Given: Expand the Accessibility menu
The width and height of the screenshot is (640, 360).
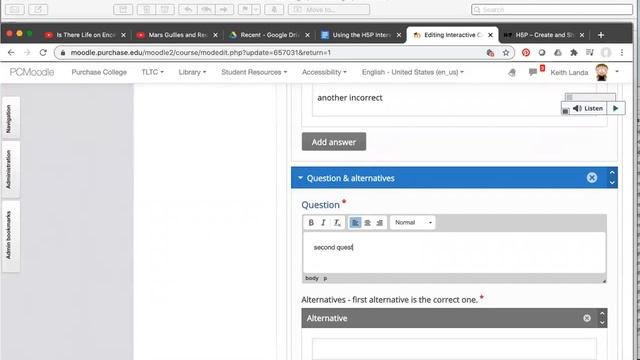Looking at the screenshot, I should click(x=324, y=72).
